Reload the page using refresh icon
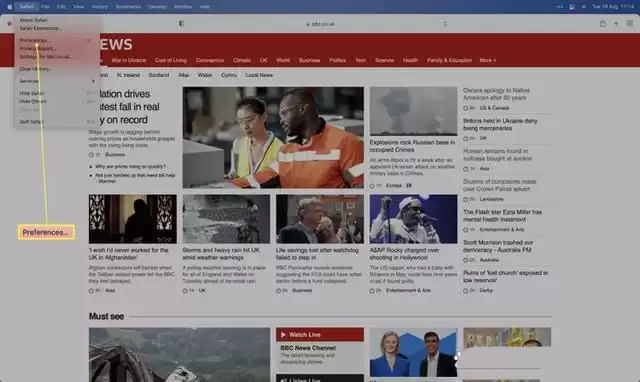 click(445, 24)
